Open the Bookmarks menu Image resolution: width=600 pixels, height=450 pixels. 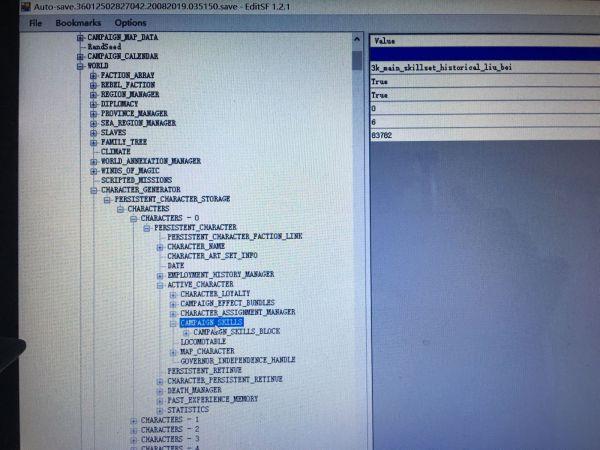77,22
